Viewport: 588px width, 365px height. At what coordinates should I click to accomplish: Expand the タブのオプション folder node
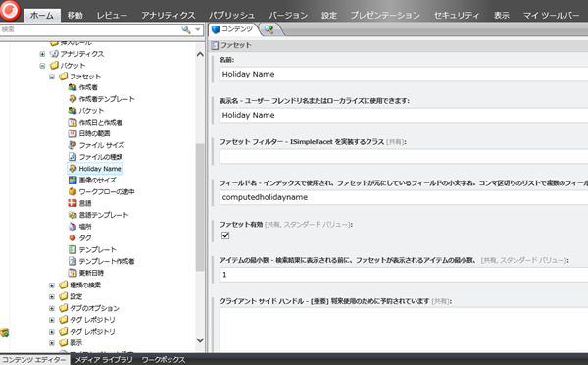coord(52,309)
